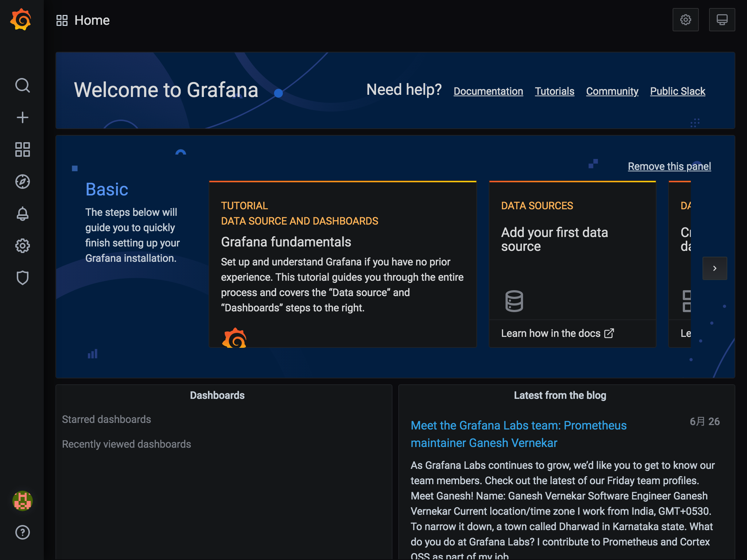Click the Documentation link
This screenshot has width=747, height=560.
pos(488,91)
